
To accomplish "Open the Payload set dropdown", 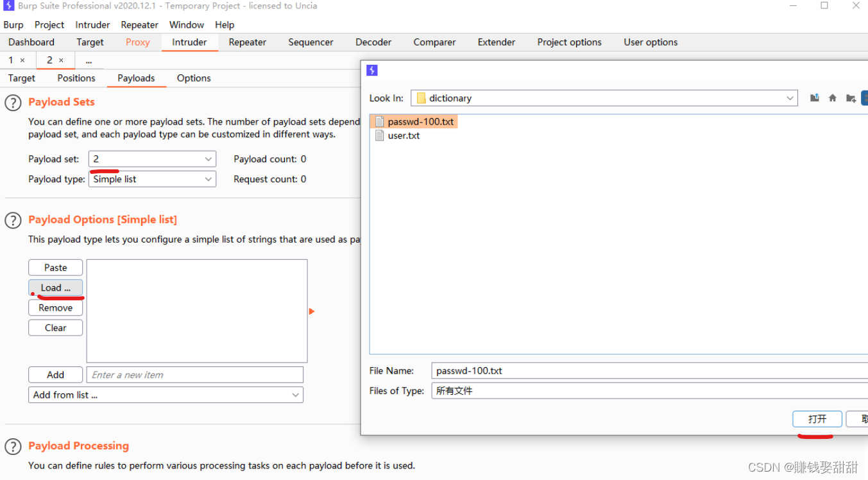I will click(x=208, y=159).
